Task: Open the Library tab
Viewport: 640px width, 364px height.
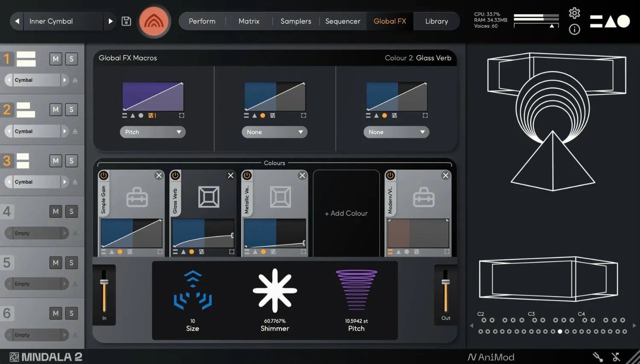Action: 436,21
